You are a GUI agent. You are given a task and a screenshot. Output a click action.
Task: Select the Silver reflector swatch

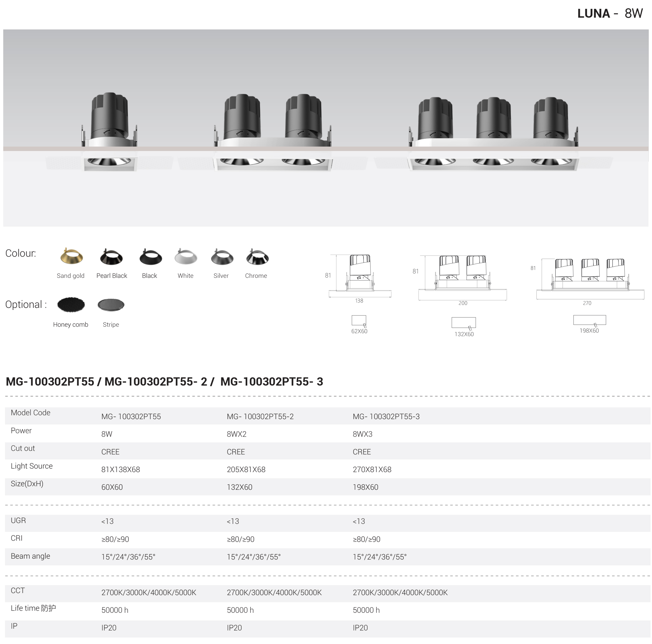(x=222, y=258)
